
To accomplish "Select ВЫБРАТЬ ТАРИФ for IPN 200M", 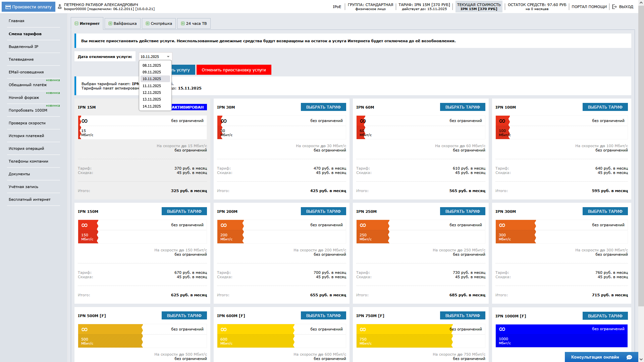I will [x=323, y=212].
